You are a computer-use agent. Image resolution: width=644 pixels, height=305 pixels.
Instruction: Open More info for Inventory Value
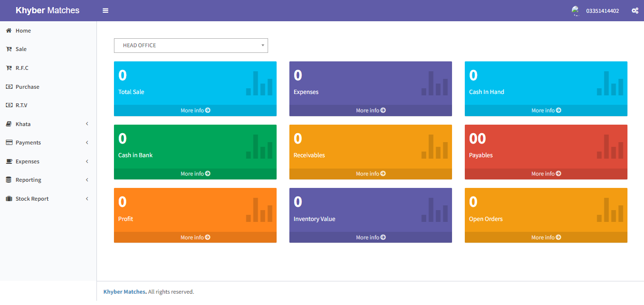(x=370, y=237)
